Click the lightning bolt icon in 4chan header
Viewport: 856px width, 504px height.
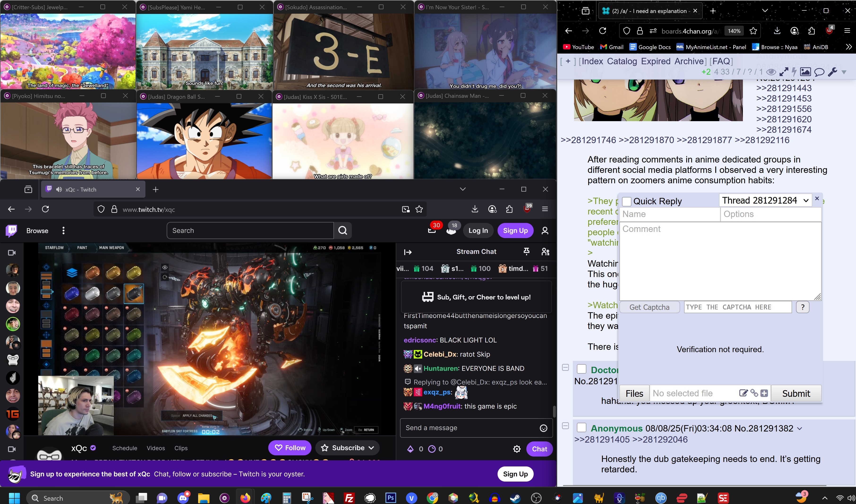point(794,72)
